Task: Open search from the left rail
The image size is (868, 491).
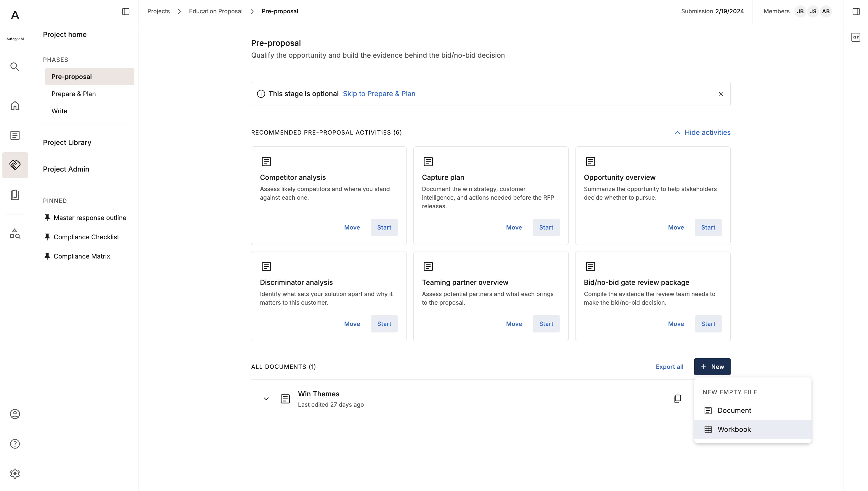Action: [15, 67]
